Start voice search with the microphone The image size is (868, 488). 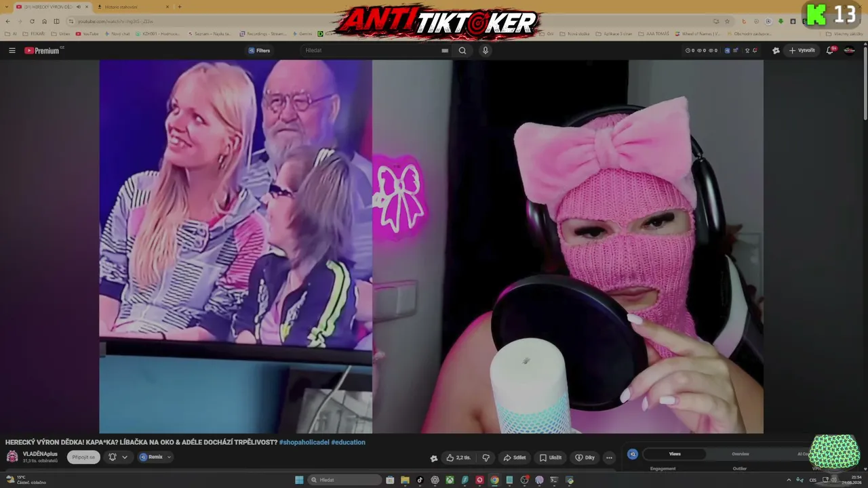[x=485, y=50]
